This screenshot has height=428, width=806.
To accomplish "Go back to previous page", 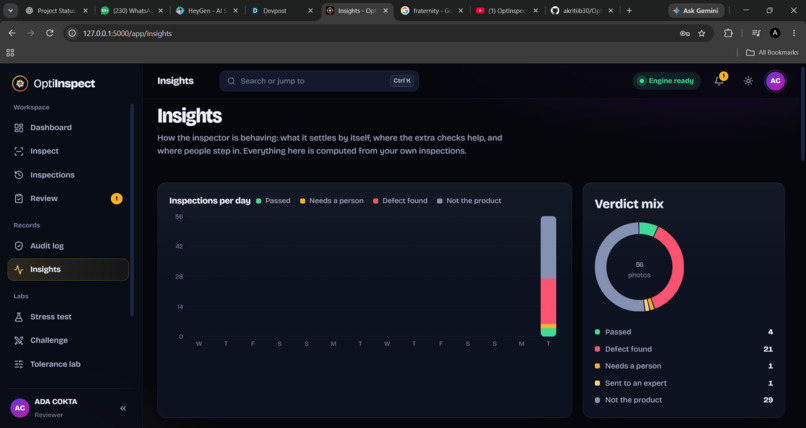I will pos(12,33).
